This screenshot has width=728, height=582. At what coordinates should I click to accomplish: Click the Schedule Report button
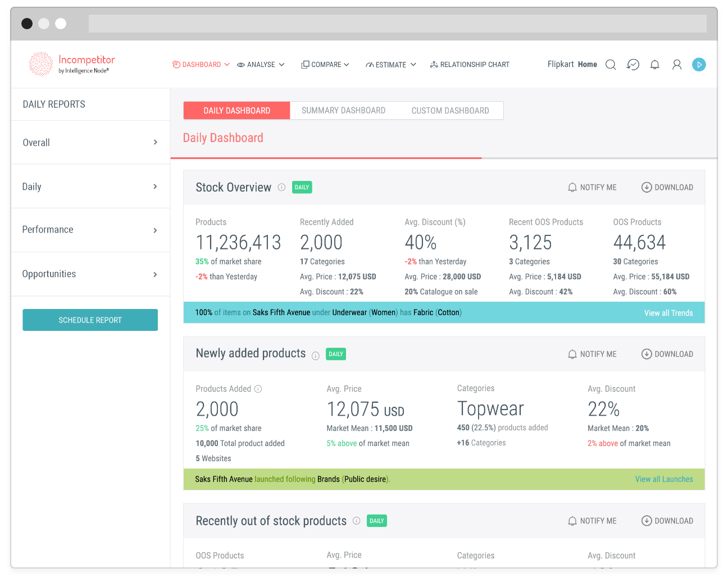tap(90, 320)
